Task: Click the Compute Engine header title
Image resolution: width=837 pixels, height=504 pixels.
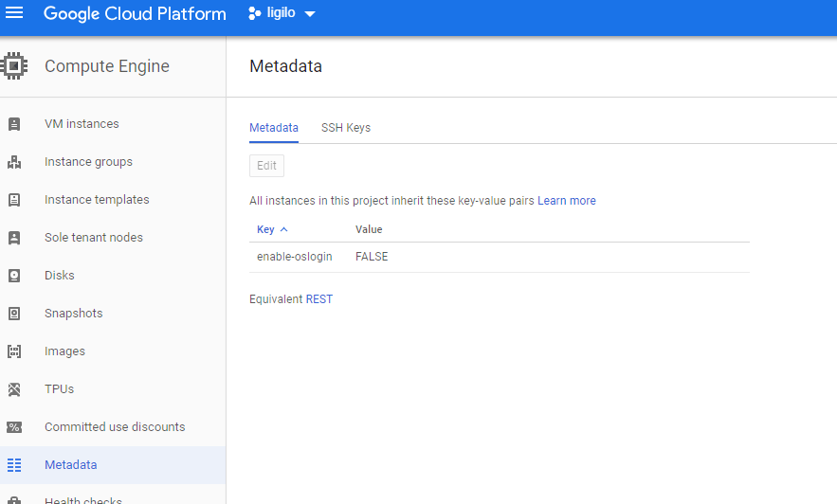Action: tap(107, 66)
